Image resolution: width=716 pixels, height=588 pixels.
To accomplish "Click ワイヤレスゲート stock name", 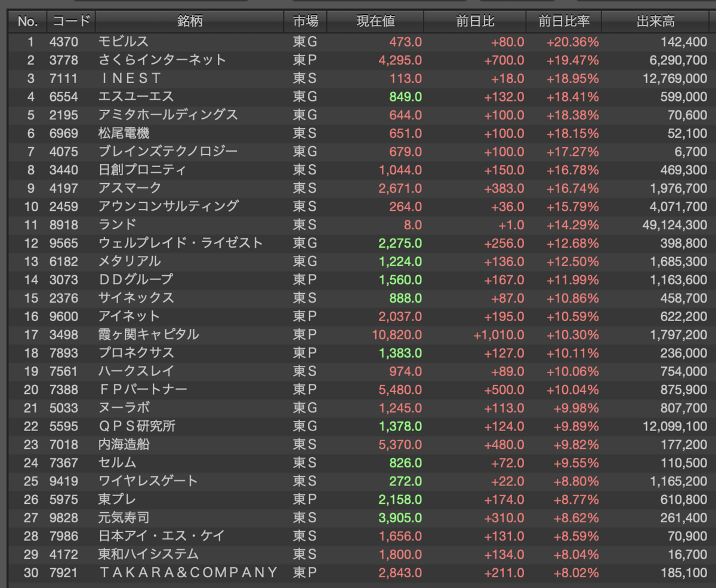I will [148, 481].
